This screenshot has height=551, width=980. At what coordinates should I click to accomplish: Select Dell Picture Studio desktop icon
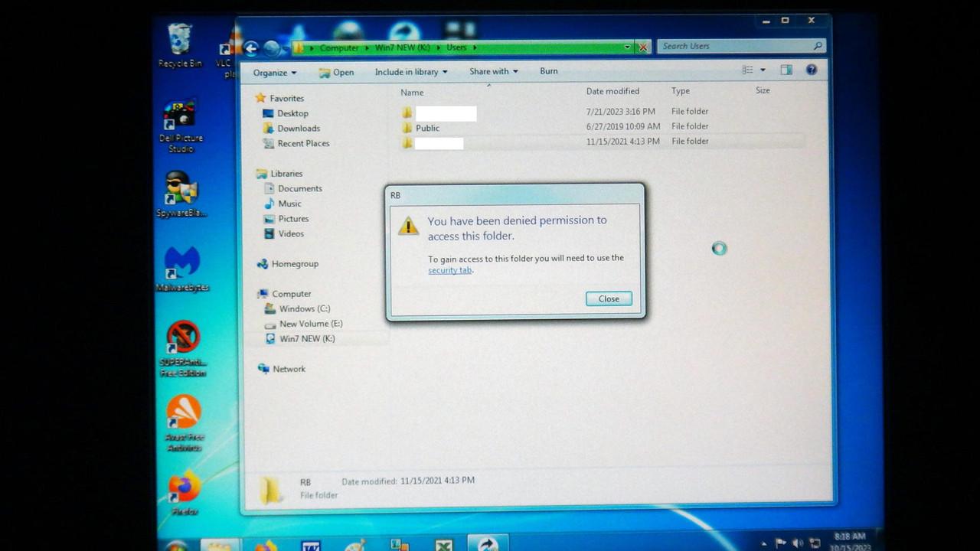(x=181, y=126)
